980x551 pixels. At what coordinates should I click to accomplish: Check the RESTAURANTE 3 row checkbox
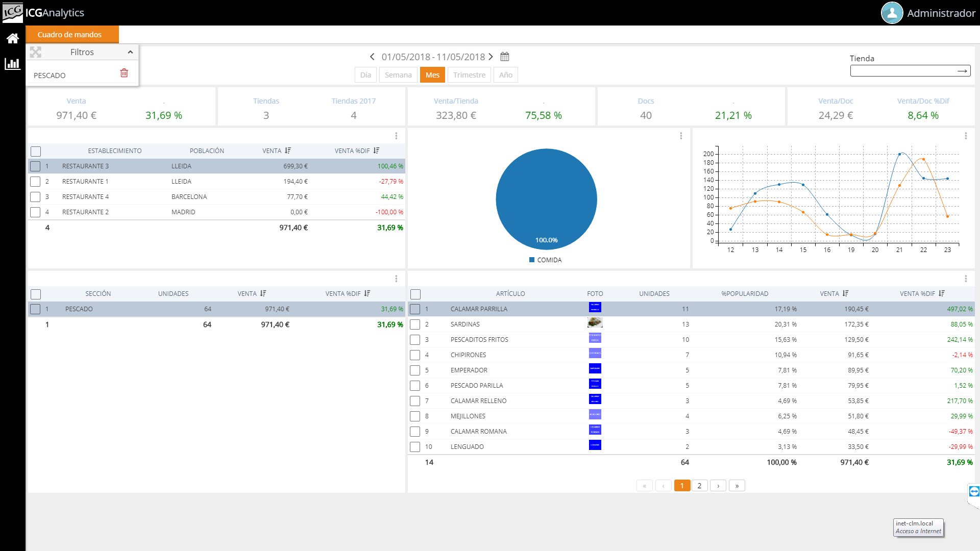tap(35, 166)
